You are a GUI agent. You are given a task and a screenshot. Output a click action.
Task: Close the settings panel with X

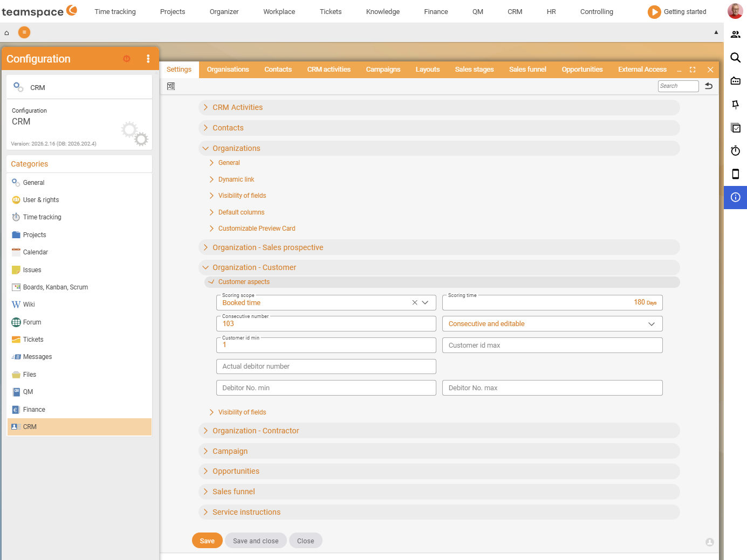pyautogui.click(x=710, y=70)
